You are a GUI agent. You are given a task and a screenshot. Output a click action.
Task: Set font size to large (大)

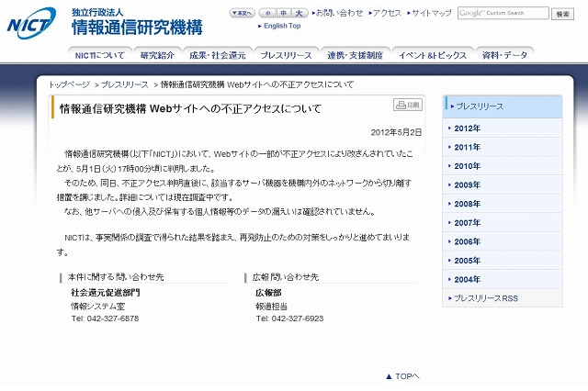coord(300,13)
